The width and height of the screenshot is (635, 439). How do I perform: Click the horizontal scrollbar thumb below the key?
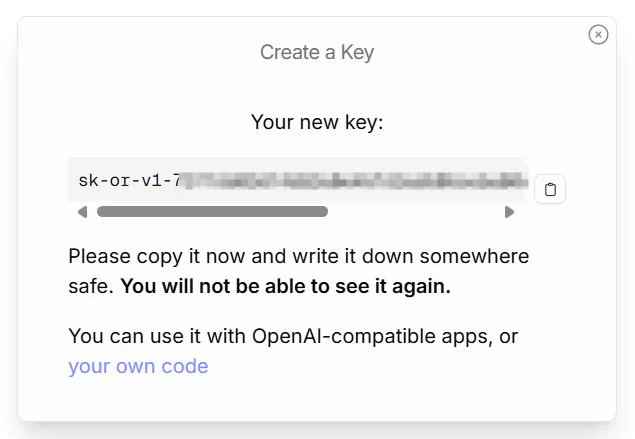[212, 212]
